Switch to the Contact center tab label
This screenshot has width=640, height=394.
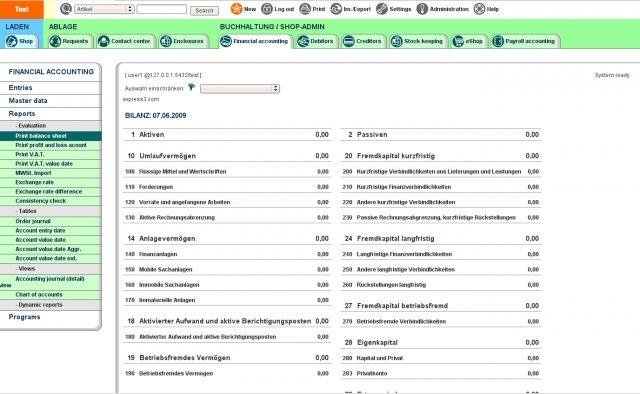pyautogui.click(x=131, y=41)
